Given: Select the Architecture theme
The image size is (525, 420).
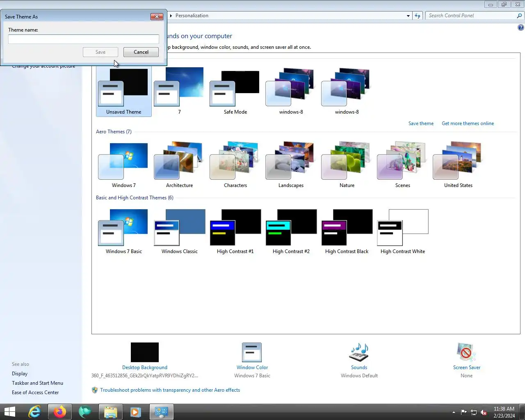Looking at the screenshot, I should click(179, 165).
